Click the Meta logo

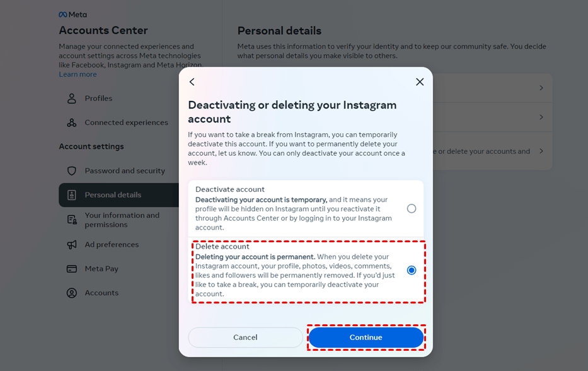(x=72, y=15)
